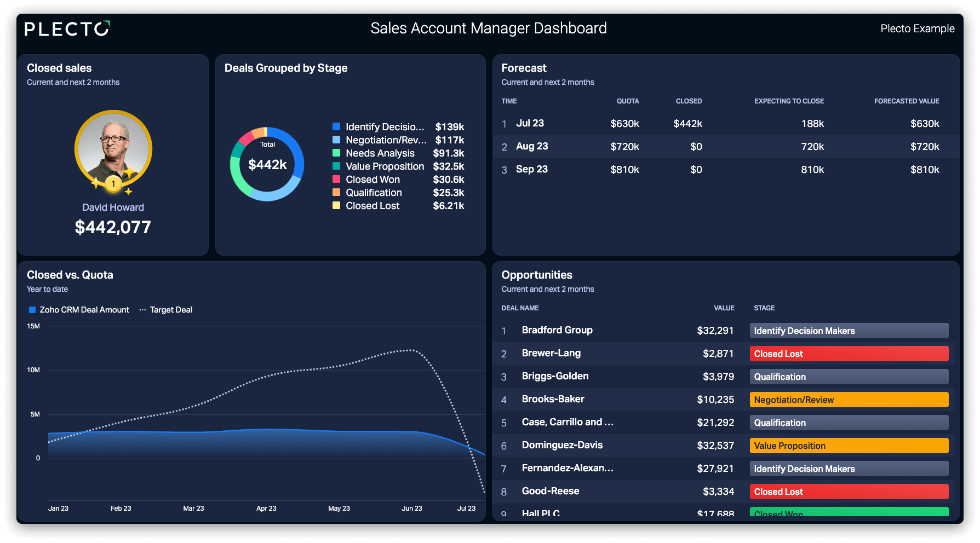Toggle Zoho CRM Deal Amount legend series
980x543 pixels.
(x=79, y=310)
